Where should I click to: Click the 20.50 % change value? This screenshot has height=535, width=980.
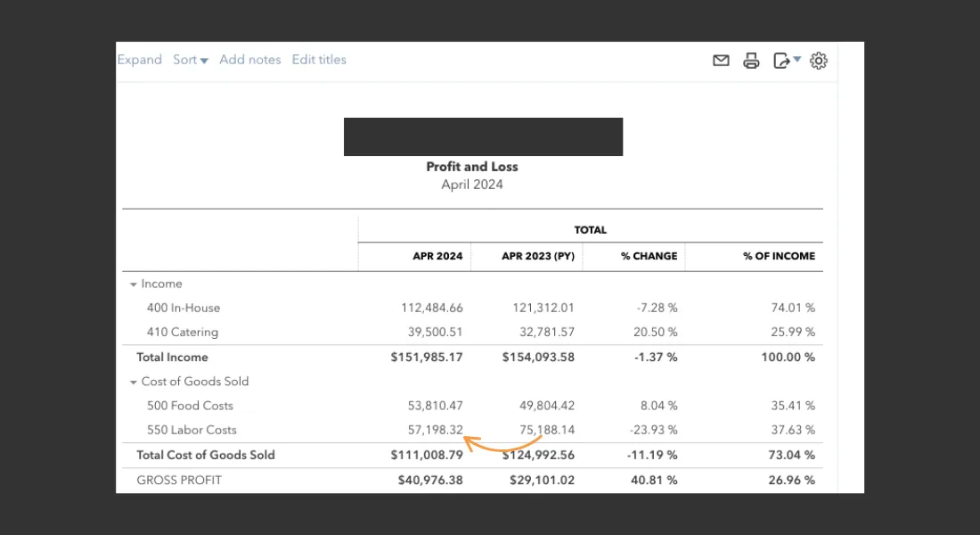pos(655,333)
